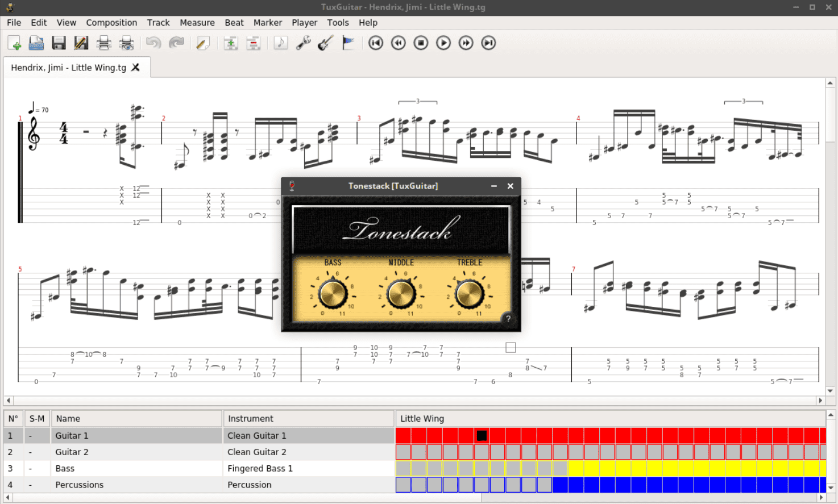Open the Composition menu
838x504 pixels.
(x=111, y=23)
